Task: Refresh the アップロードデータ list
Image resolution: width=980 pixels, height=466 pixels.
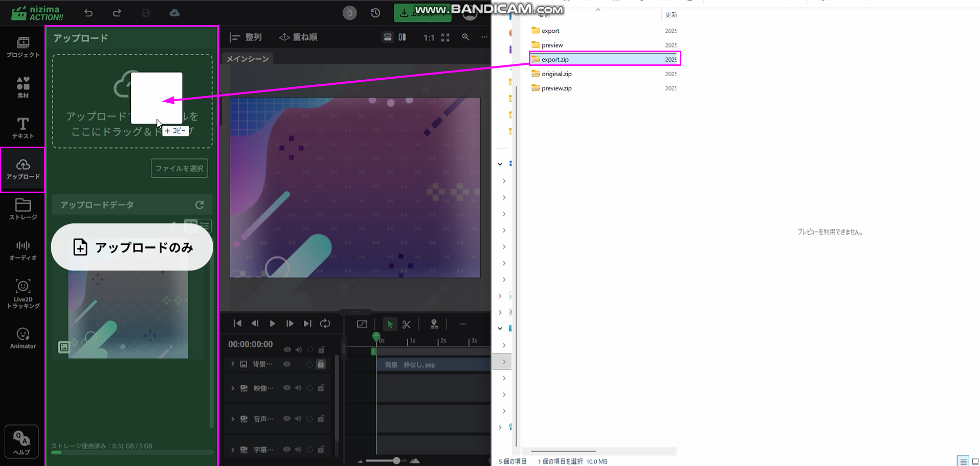Action: pos(199,205)
